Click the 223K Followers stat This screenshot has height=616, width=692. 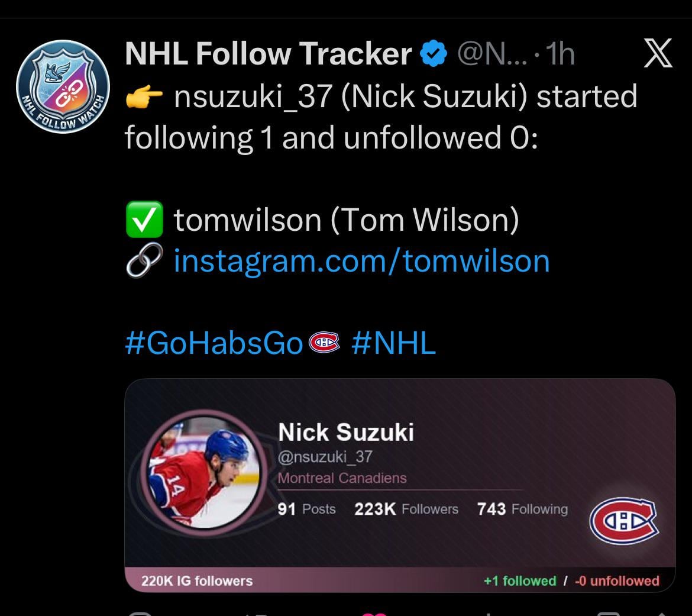pos(406,509)
